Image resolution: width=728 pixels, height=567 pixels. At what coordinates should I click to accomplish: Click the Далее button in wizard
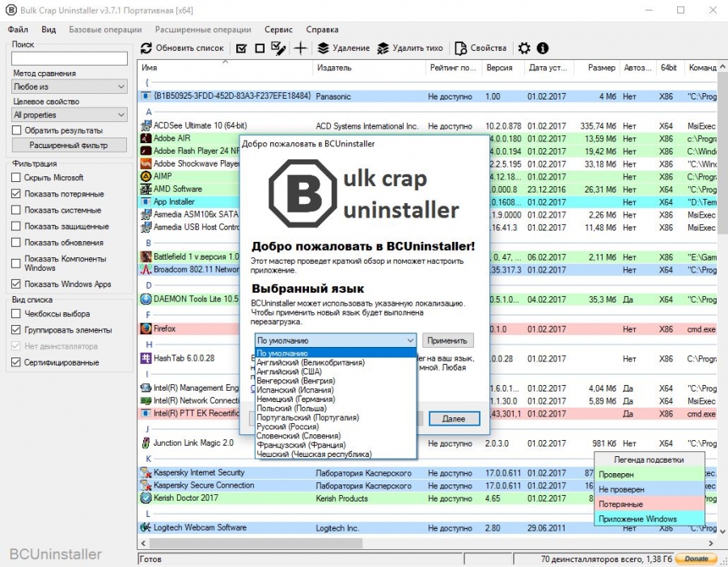click(454, 419)
